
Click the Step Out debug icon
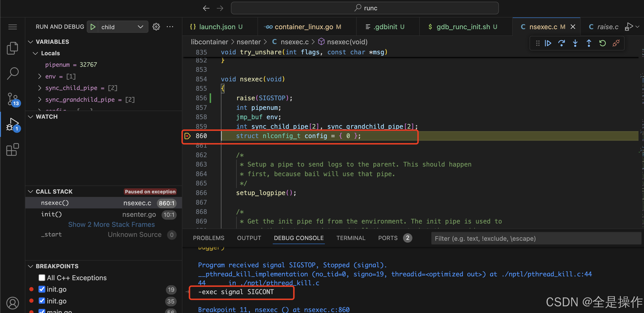coord(589,43)
